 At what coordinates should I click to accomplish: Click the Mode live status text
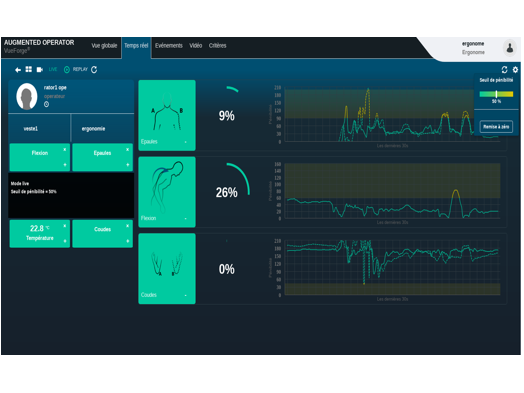(20, 183)
